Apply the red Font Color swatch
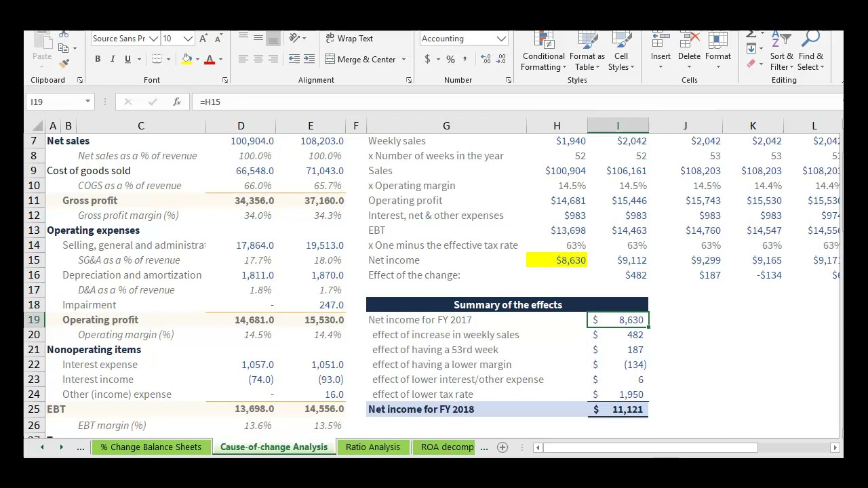The image size is (868, 488). 210,60
